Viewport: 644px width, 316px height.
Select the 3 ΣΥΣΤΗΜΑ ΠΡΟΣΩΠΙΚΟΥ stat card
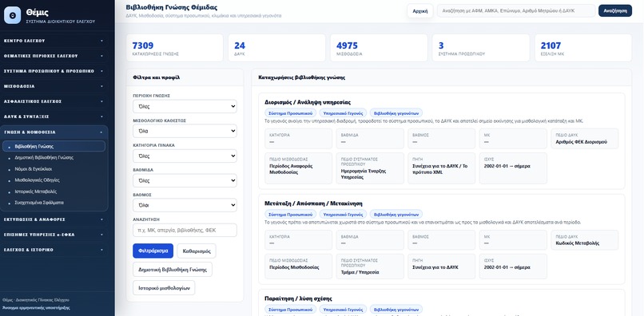click(x=481, y=48)
